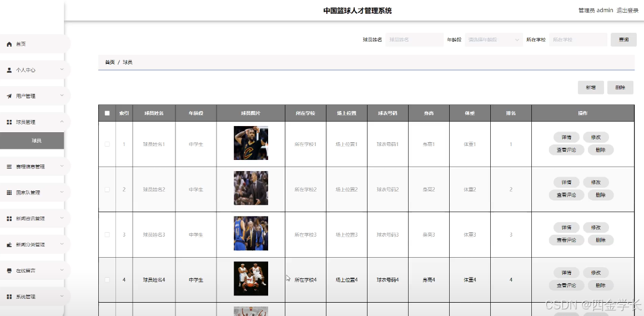Click 删除 in row 球员姓名2
This screenshot has width=644, height=316.
[601, 195]
